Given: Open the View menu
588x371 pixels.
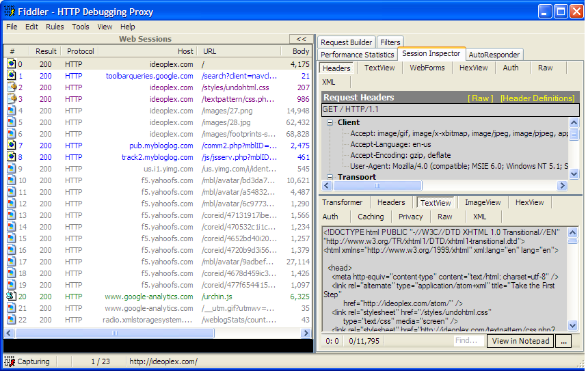Looking at the screenshot, I should click(x=105, y=27).
